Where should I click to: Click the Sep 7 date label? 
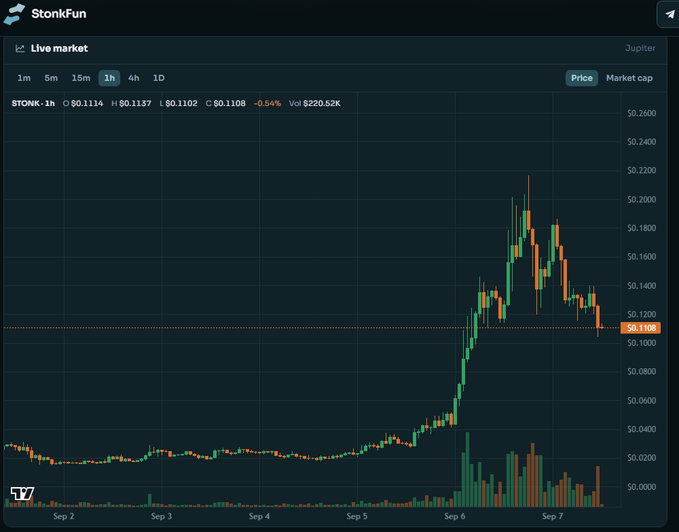(x=553, y=516)
